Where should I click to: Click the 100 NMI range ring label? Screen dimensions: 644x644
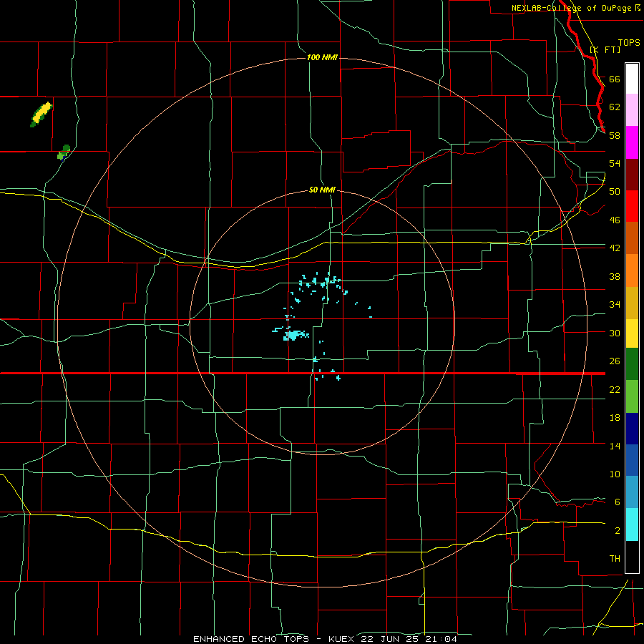click(x=322, y=57)
